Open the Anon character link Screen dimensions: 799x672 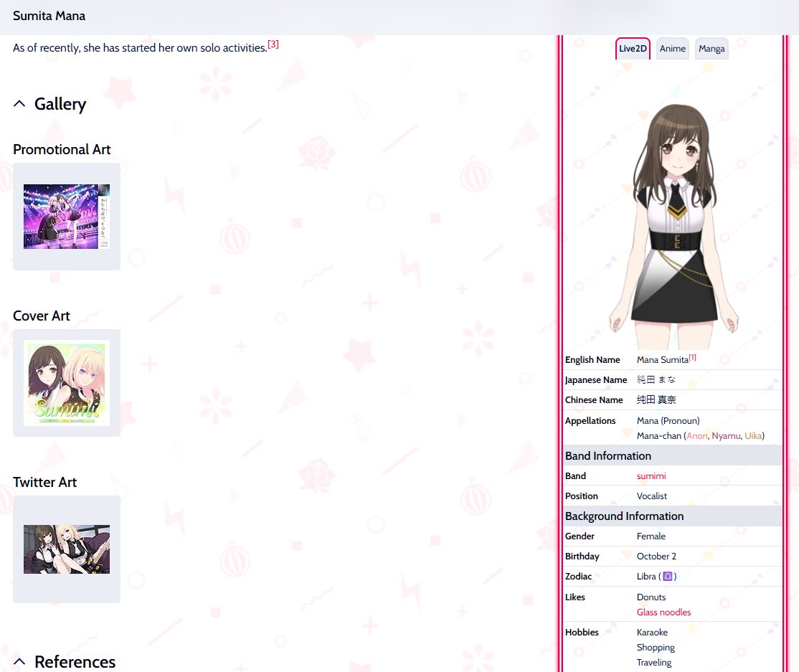697,435
